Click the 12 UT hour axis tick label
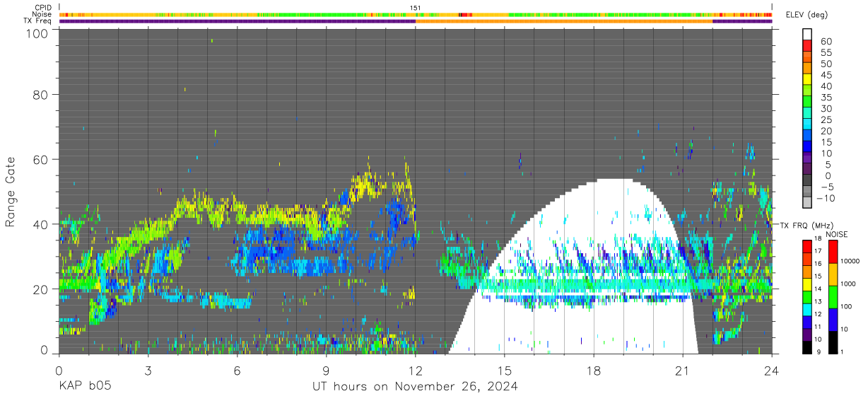The width and height of the screenshot is (868, 401). (416, 369)
